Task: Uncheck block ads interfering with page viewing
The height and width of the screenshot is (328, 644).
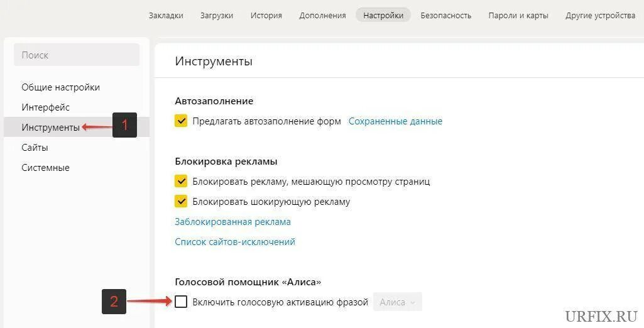Action: (x=181, y=182)
